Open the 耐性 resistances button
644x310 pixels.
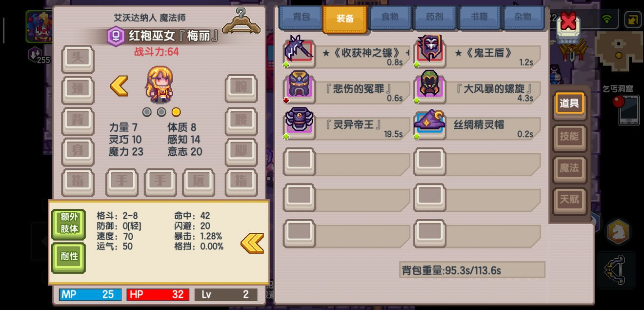[69, 257]
